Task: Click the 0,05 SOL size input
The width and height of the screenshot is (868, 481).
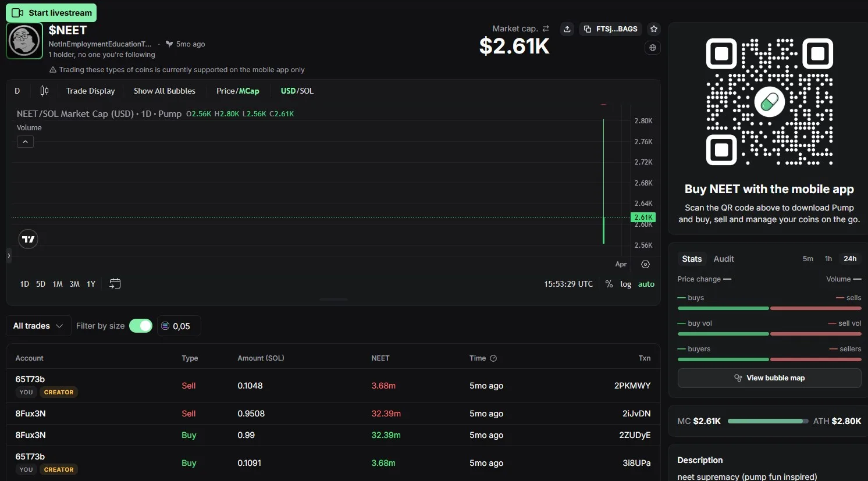Action: (179, 326)
